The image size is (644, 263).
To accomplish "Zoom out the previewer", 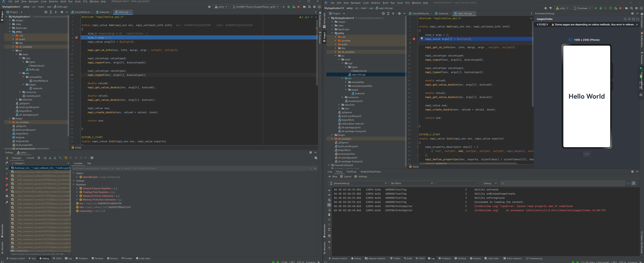I will [625, 19].
